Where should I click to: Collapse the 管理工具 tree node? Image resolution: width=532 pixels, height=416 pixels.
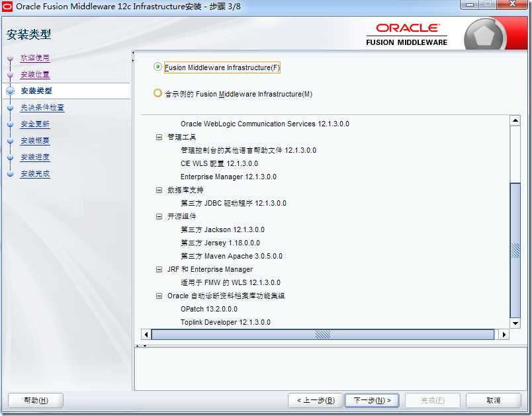click(159, 137)
